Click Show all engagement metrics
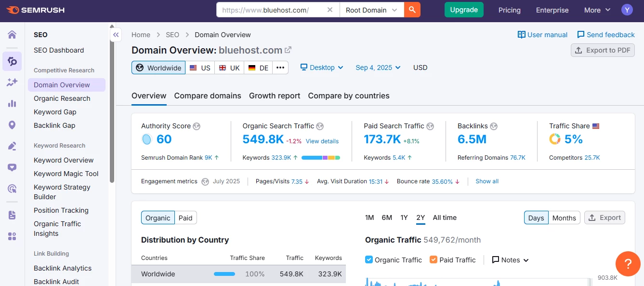This screenshot has height=286, width=644. pyautogui.click(x=487, y=181)
